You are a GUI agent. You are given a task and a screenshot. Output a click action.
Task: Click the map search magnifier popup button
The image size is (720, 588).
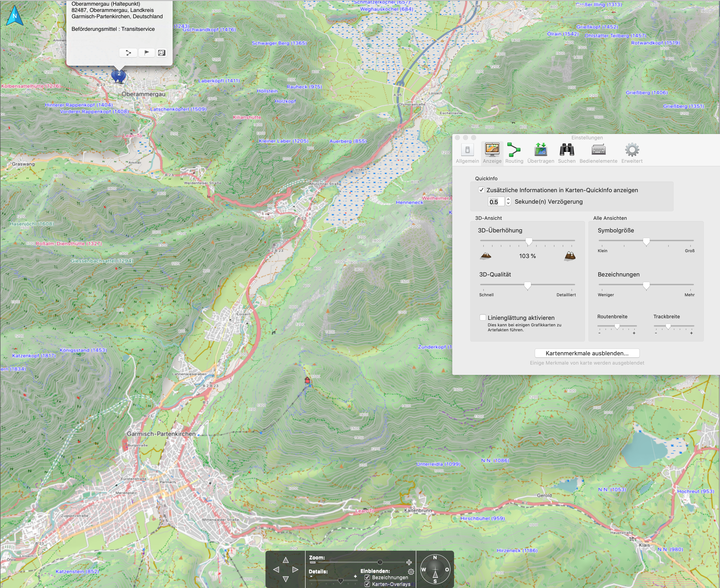tap(162, 53)
